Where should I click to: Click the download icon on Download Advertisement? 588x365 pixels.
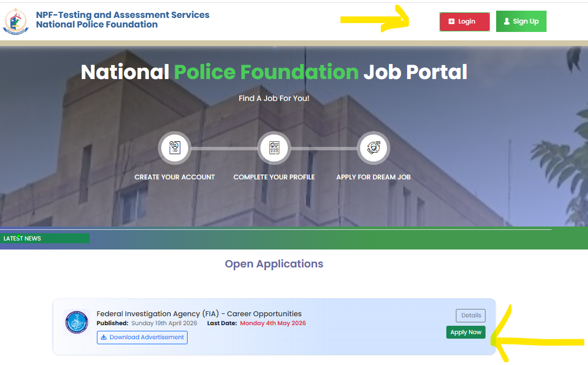point(104,338)
